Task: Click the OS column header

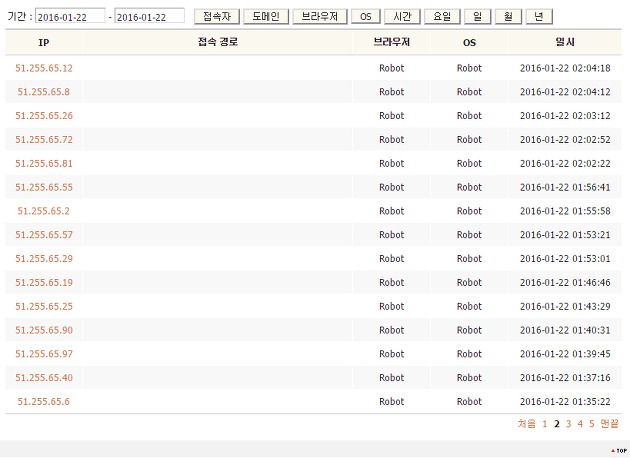Action: click(x=469, y=42)
